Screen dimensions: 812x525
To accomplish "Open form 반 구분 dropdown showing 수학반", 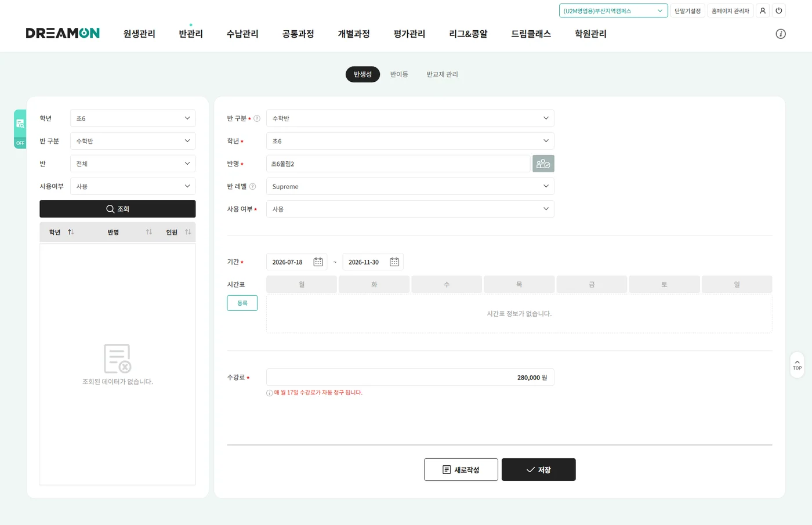I will [x=410, y=118].
